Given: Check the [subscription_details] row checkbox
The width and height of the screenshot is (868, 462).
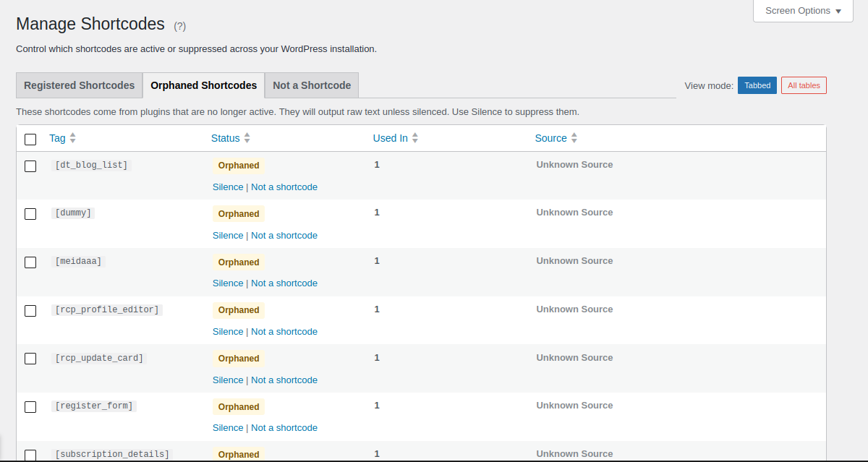Looking at the screenshot, I should pyautogui.click(x=30, y=455).
